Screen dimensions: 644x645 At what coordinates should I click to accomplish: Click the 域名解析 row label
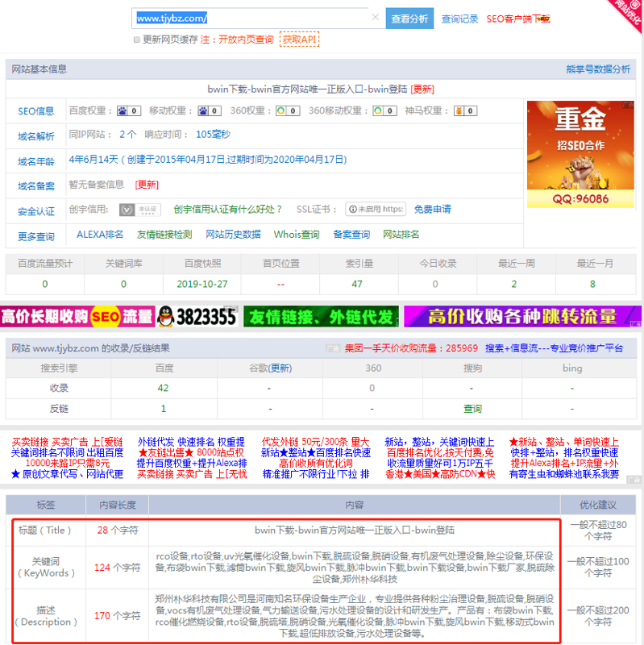(x=35, y=136)
